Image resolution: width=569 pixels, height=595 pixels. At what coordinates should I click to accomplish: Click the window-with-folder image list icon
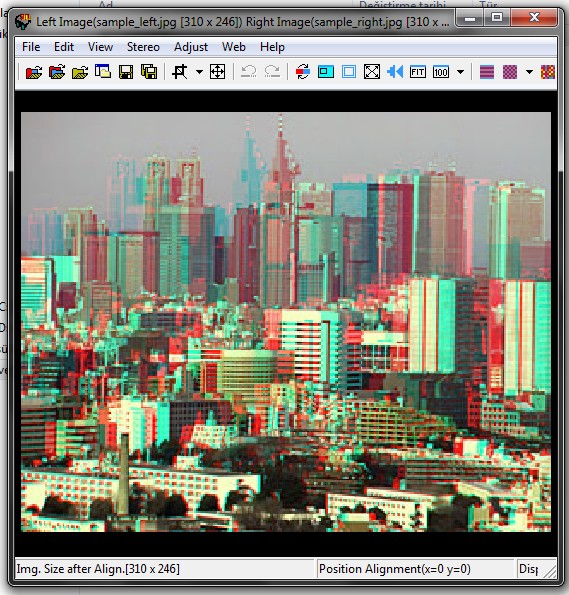(x=102, y=72)
